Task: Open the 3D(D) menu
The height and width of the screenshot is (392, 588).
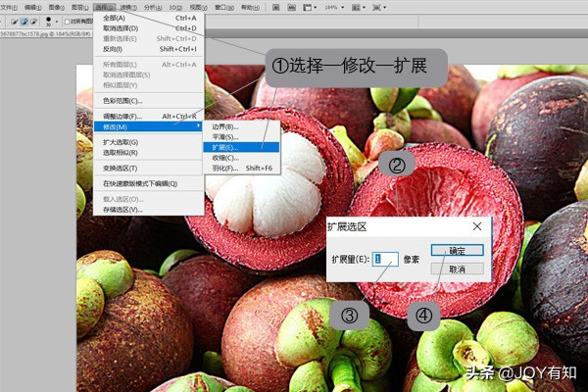Action: tap(175, 7)
